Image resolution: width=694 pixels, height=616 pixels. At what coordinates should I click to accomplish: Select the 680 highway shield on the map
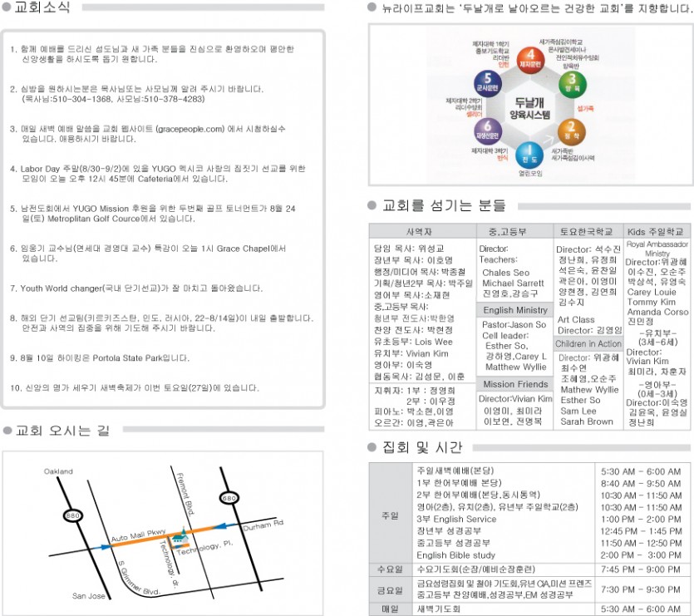229,498
